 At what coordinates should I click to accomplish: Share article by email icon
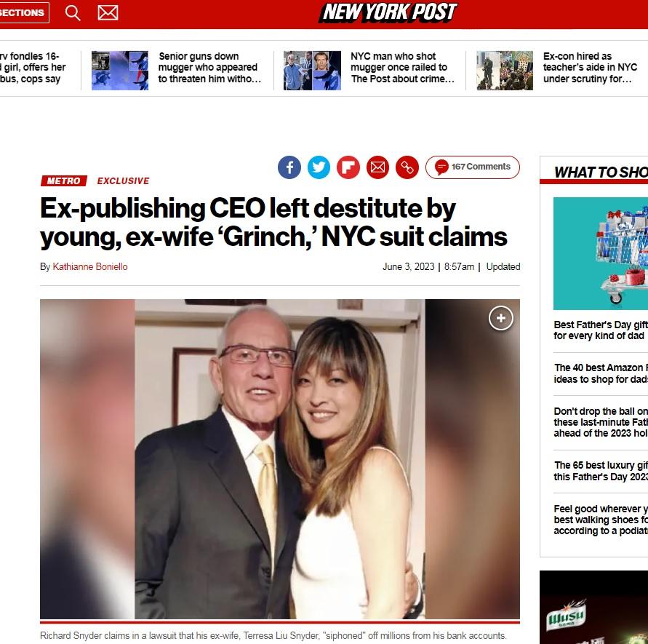pyautogui.click(x=377, y=167)
